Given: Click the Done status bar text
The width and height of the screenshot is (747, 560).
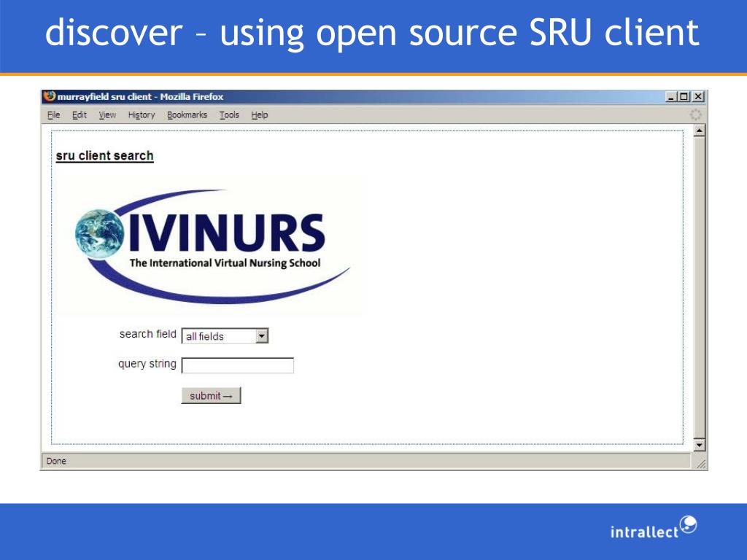Looking at the screenshot, I should click(56, 461).
